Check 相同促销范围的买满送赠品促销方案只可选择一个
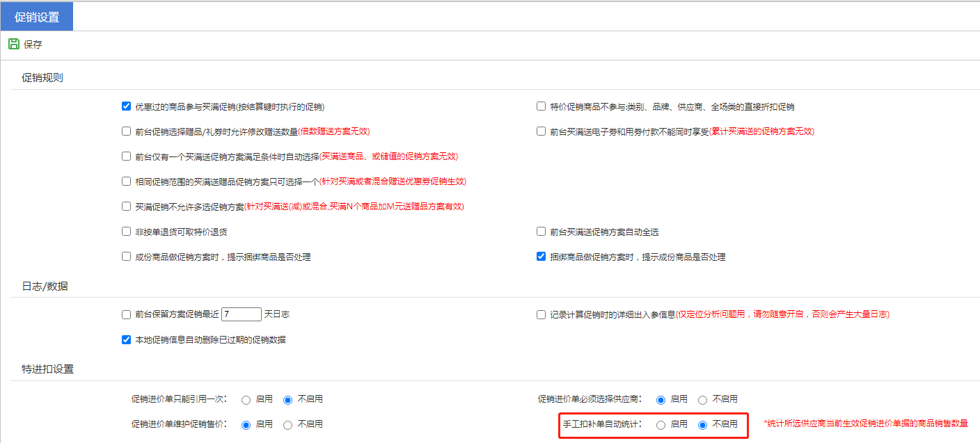Viewport: 980px width, 443px height. click(x=126, y=182)
